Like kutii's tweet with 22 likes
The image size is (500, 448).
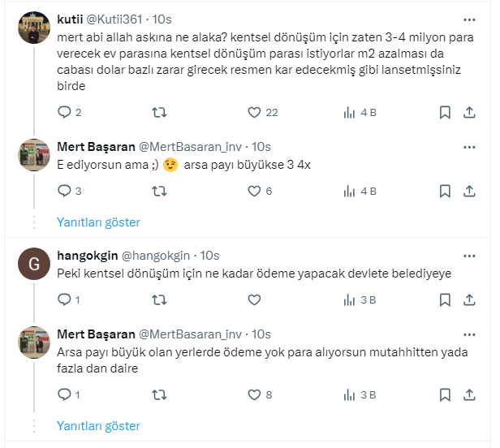[x=254, y=113]
